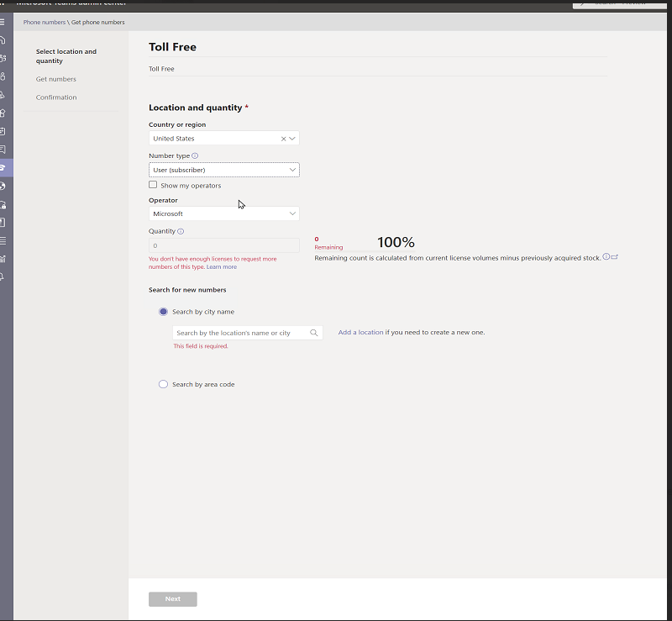
Task: Select the Teams icon in the navigation rail
Action: [7, 59]
